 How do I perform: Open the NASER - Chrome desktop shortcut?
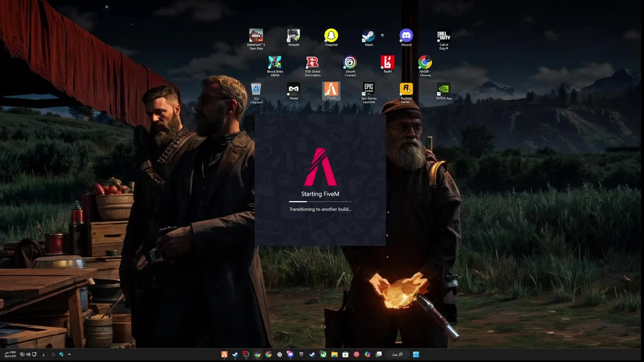(425, 66)
